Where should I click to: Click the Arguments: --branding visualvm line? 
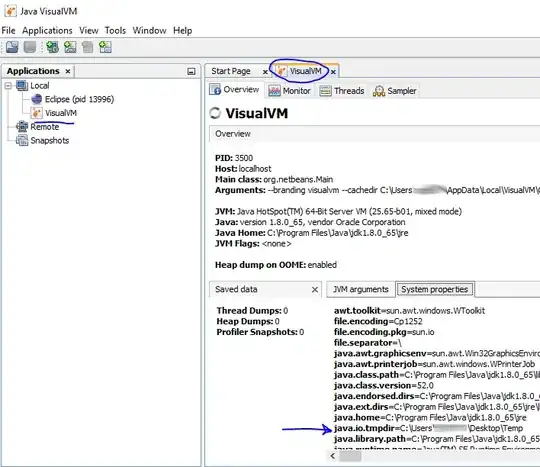(377, 190)
